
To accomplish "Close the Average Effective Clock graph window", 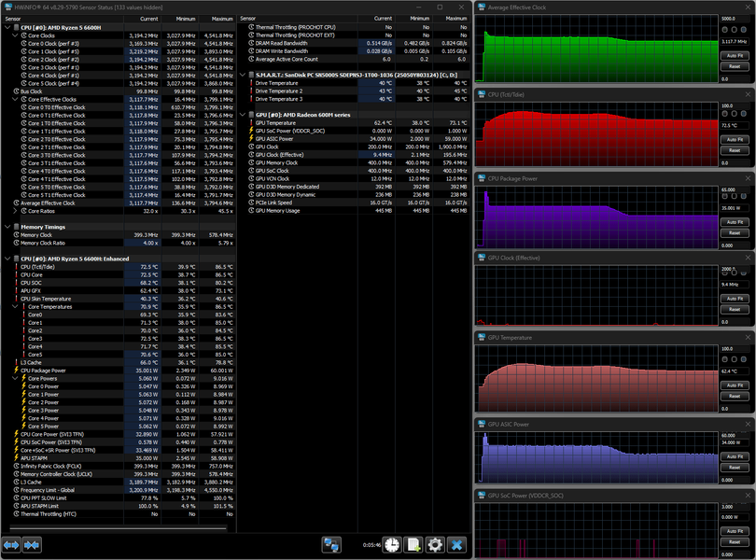I will click(x=748, y=7).
